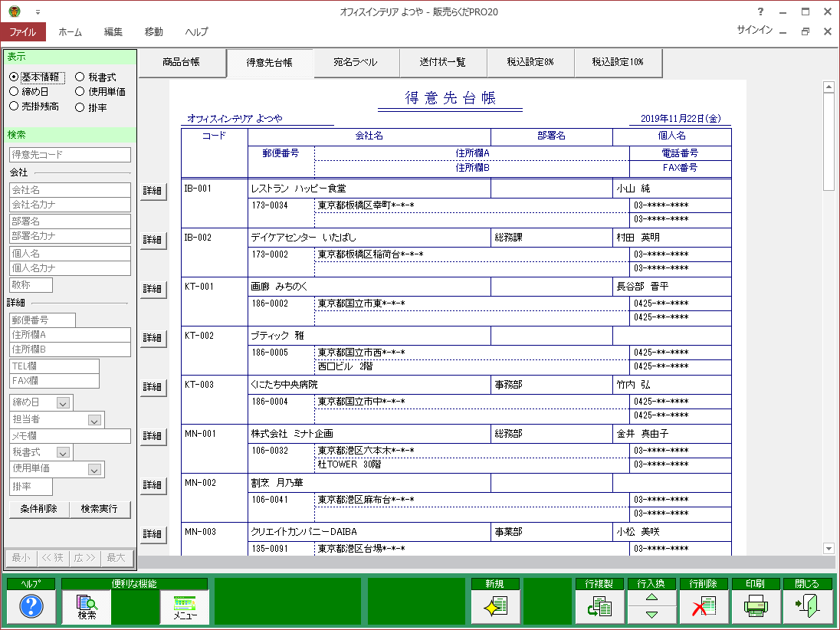Open the 編集 menu
Screen dimensions: 840x630
click(x=113, y=31)
